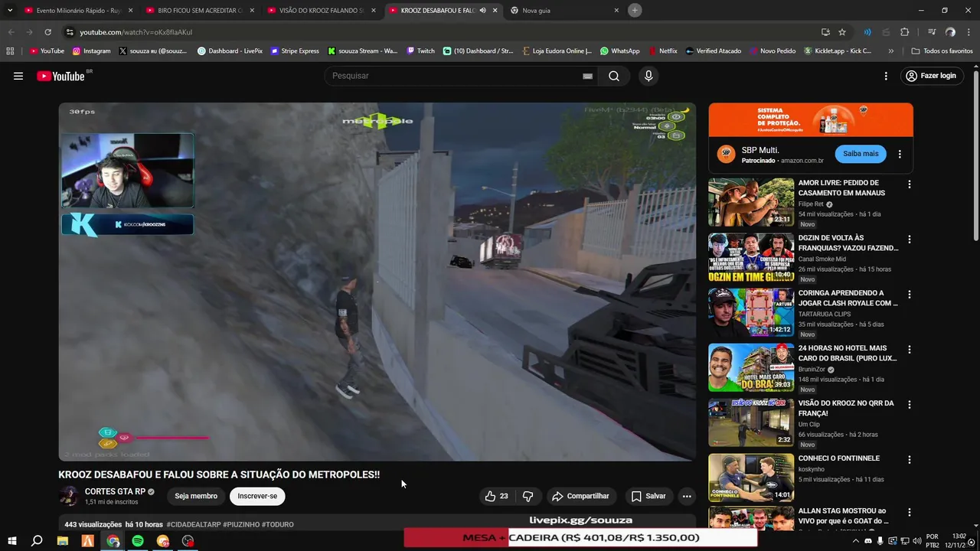This screenshot has width=980, height=551.
Task: Show more bookmarks with double chevron
Action: coord(890,51)
